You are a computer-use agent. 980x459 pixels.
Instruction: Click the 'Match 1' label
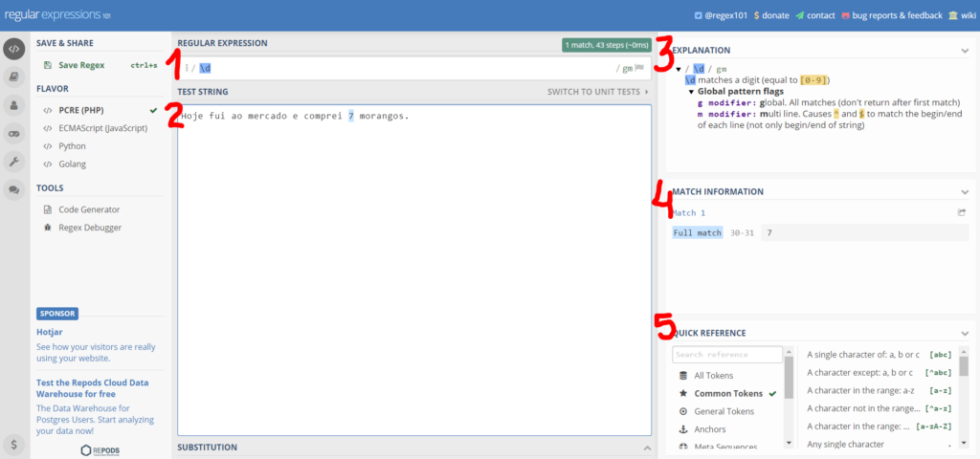tap(689, 213)
